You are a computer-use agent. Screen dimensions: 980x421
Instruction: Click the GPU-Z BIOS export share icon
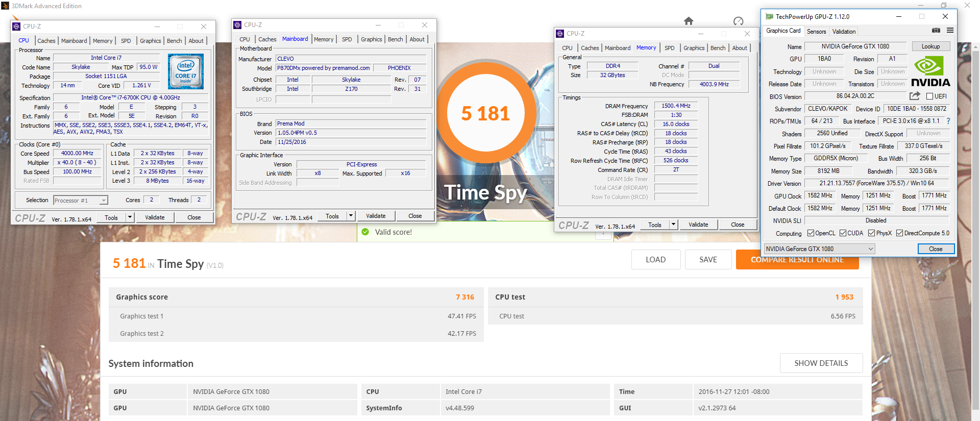click(x=915, y=96)
